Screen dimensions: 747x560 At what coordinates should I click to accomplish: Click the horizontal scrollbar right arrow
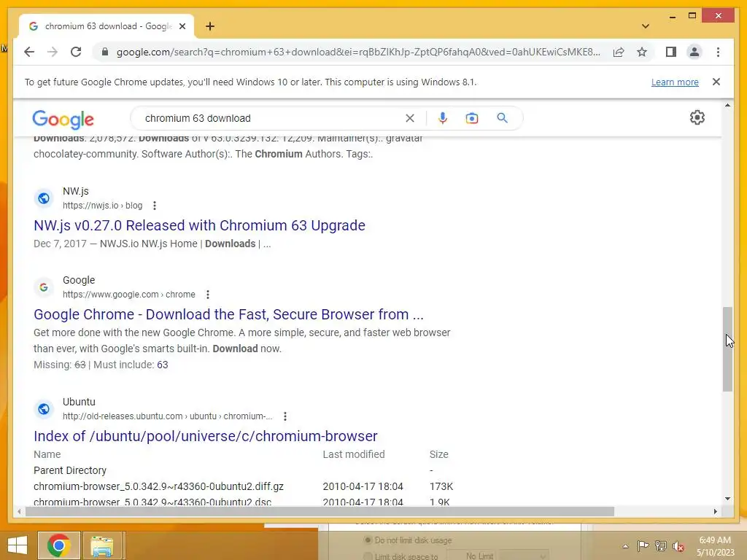pos(715,511)
